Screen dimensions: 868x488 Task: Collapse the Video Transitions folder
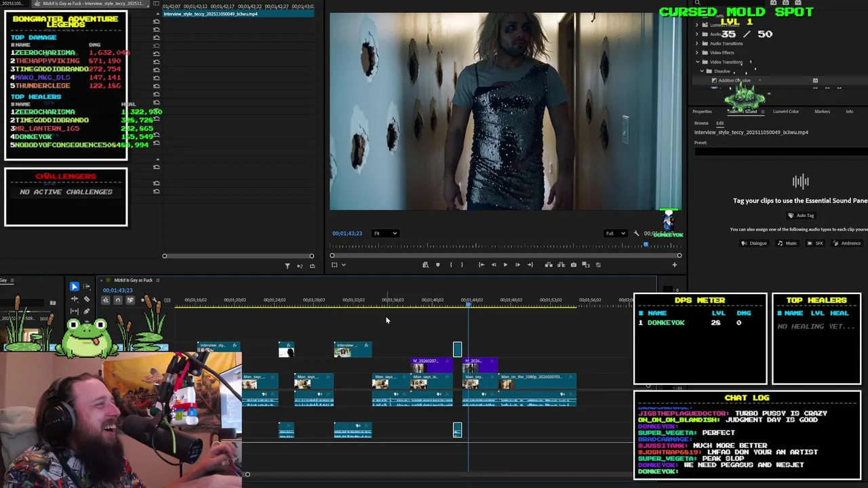(x=697, y=62)
